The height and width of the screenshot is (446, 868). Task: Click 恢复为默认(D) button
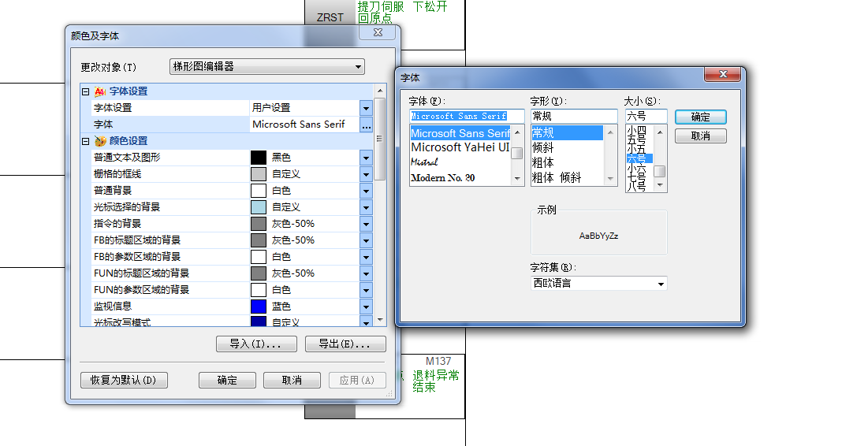coord(123,380)
